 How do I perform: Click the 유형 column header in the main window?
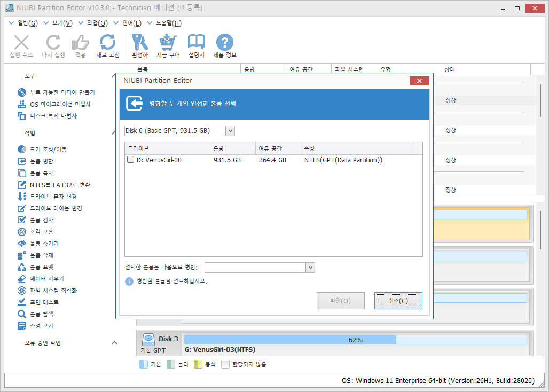pos(409,69)
